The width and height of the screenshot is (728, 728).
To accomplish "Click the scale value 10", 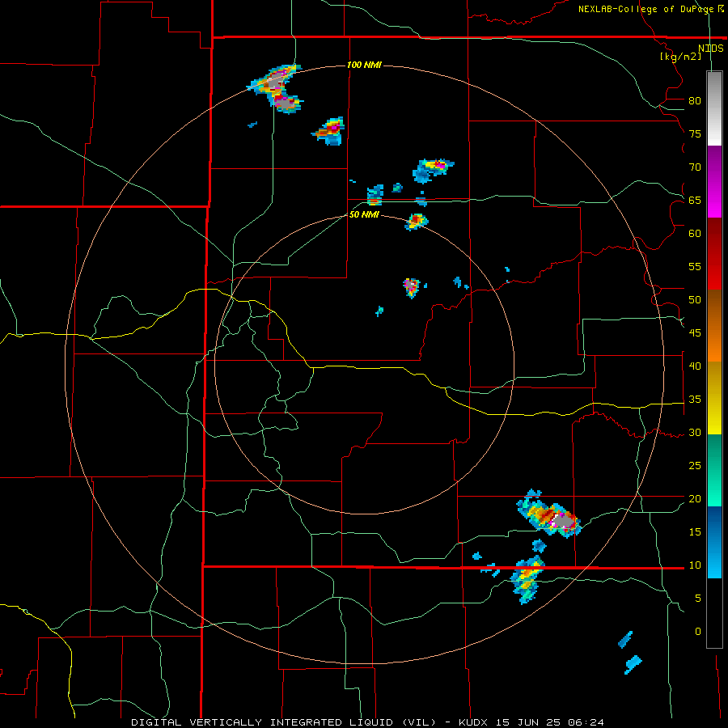I will (x=695, y=565).
